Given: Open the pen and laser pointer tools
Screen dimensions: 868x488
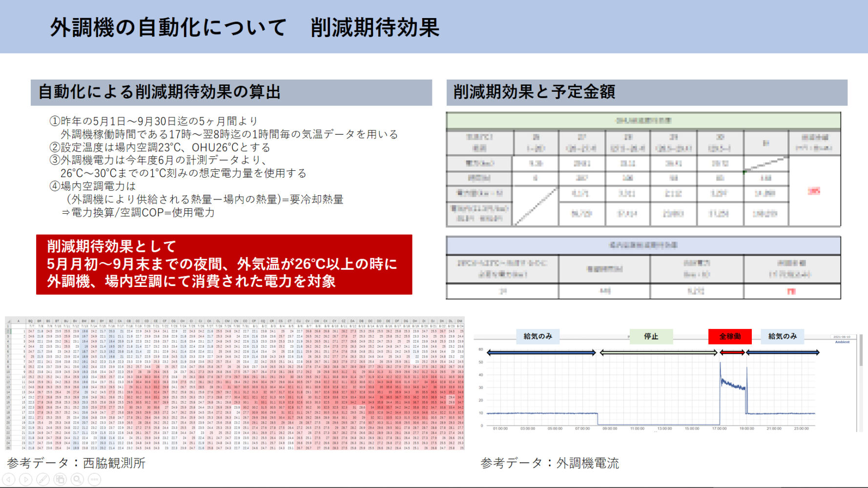Looking at the screenshot, I should point(43,479).
